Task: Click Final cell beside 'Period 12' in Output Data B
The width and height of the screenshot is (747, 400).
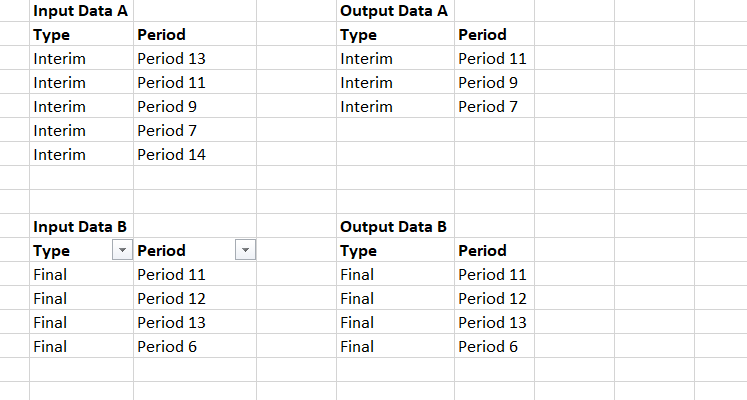Action: coord(357,299)
